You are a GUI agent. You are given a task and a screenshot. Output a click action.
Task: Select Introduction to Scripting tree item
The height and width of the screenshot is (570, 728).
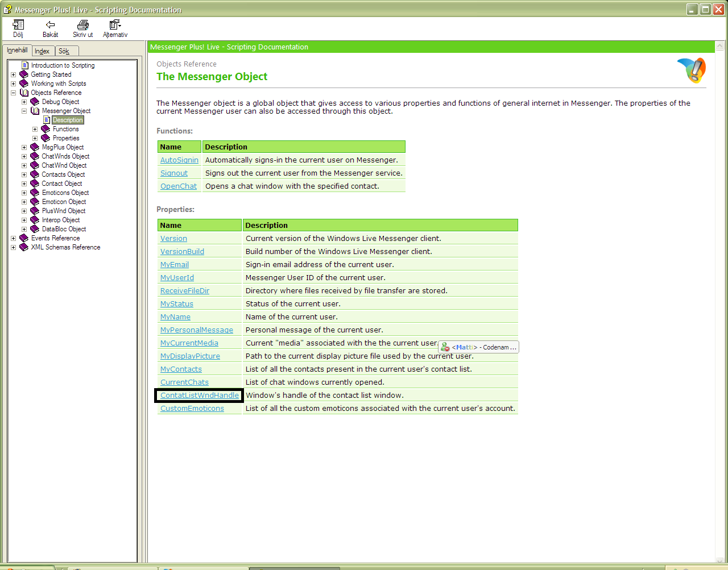point(63,65)
